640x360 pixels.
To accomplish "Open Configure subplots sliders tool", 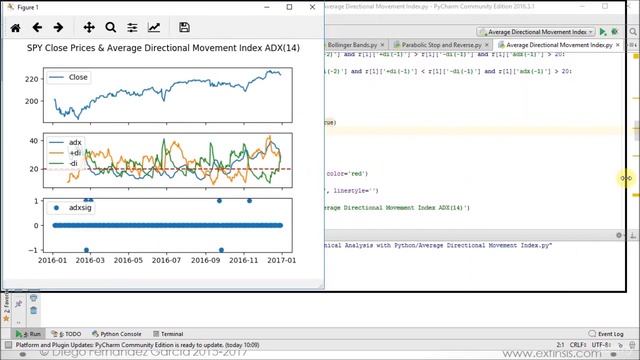I will coord(132,27).
